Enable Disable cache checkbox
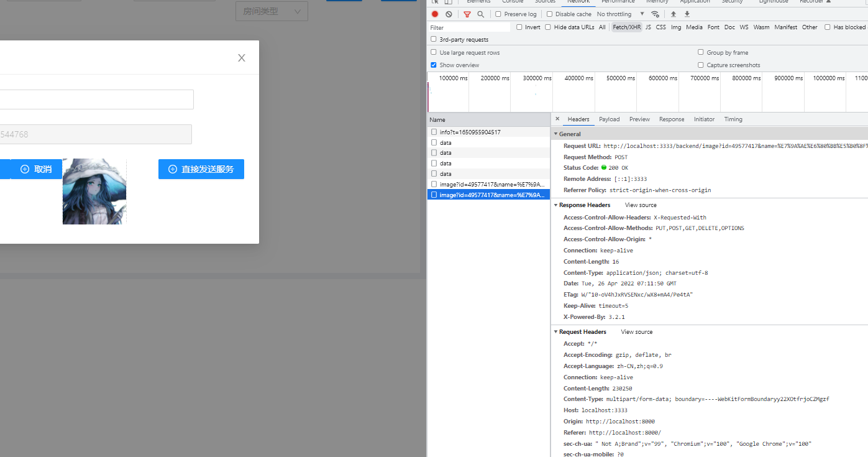The image size is (868, 457). click(549, 14)
